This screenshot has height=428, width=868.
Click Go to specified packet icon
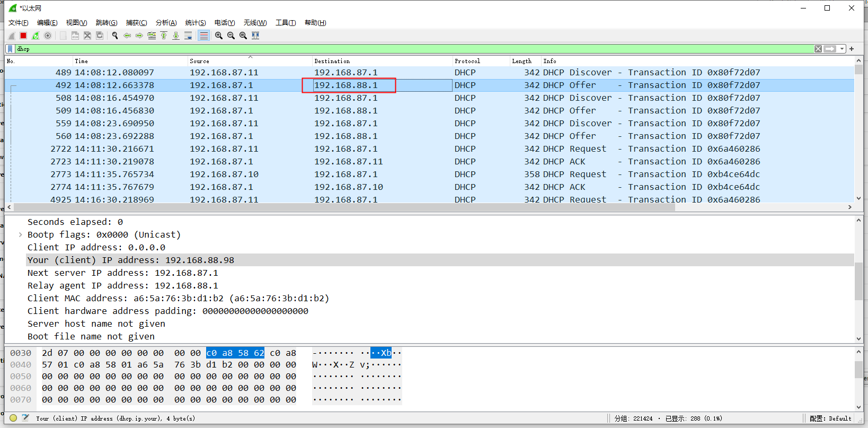152,36
